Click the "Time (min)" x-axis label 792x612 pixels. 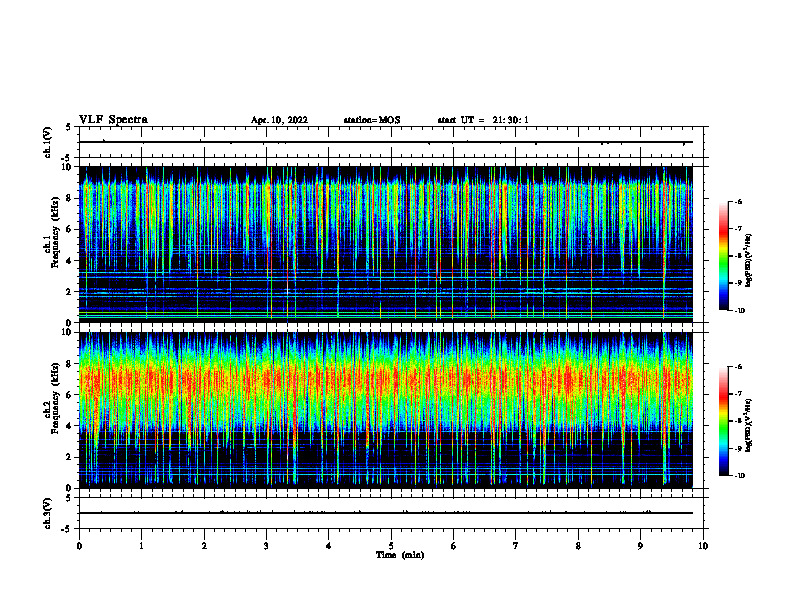point(400,555)
